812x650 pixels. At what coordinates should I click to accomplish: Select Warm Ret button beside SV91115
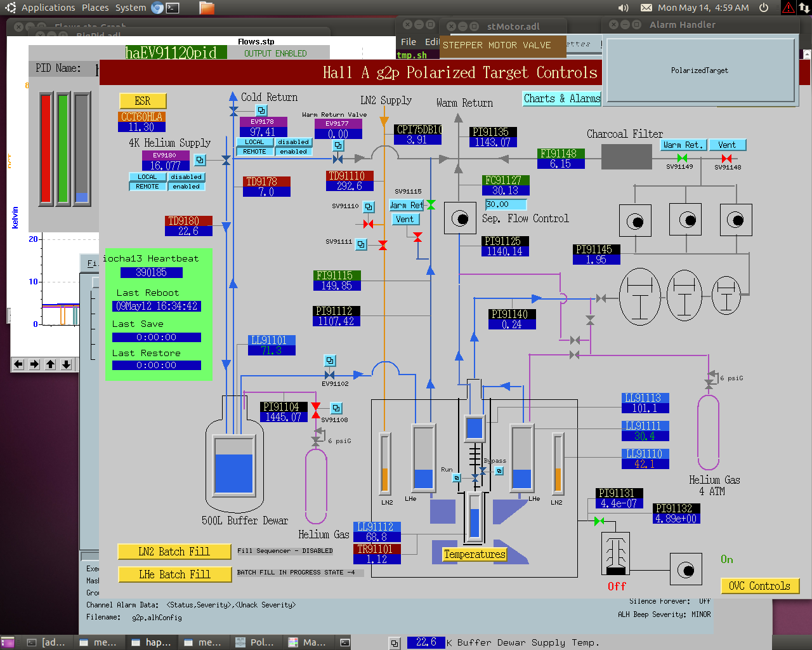pyautogui.click(x=406, y=205)
